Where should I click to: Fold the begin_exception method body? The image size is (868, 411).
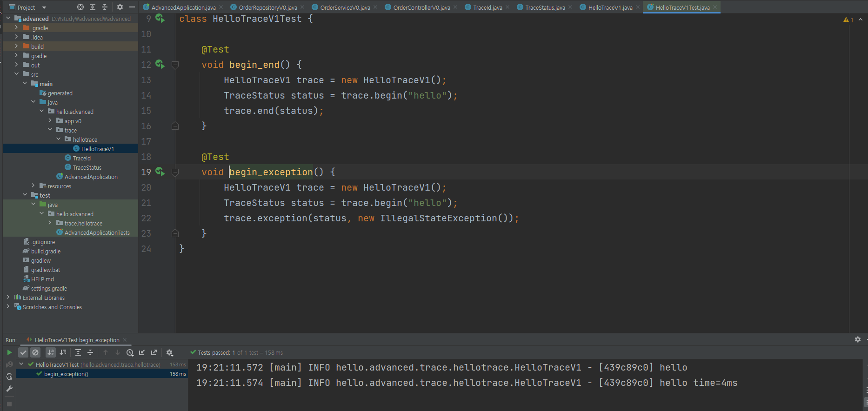(x=175, y=172)
